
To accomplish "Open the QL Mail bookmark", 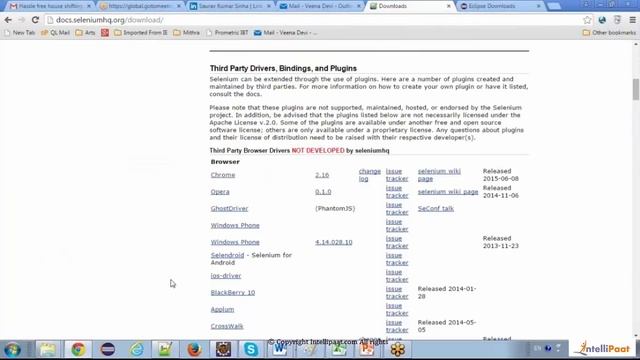I will click(56, 32).
